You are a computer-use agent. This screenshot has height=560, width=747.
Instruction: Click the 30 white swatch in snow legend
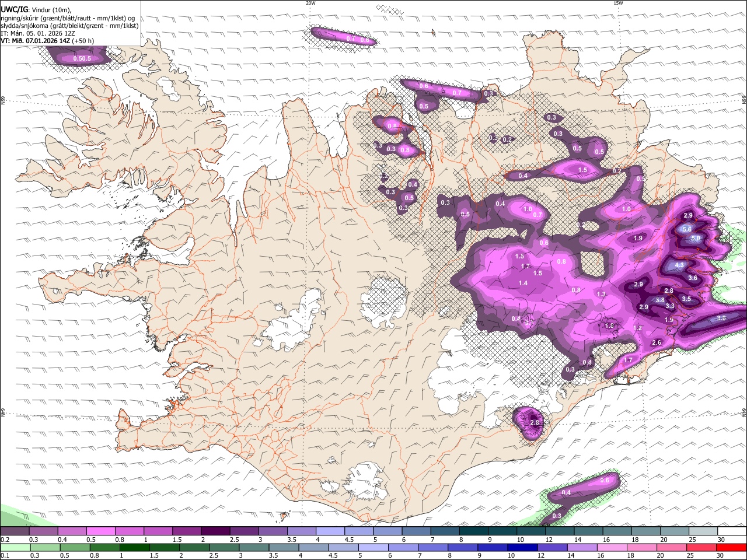(x=732, y=531)
